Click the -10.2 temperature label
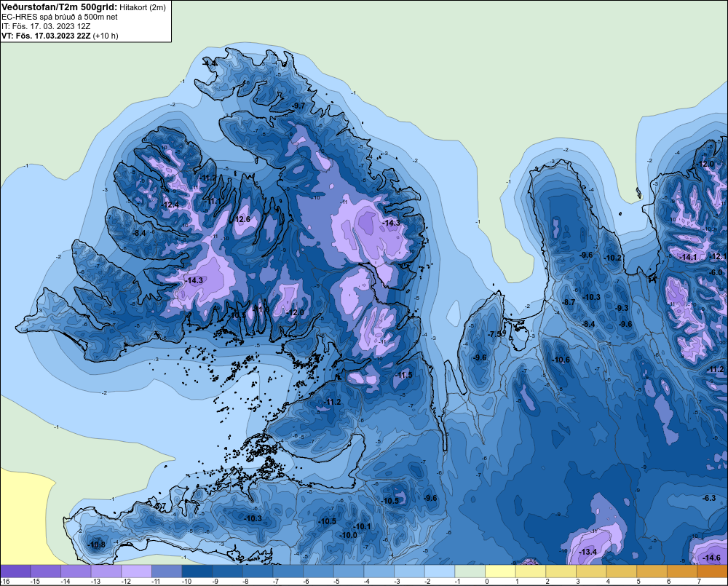Image resolution: width=728 pixels, height=586 pixels. (x=612, y=258)
